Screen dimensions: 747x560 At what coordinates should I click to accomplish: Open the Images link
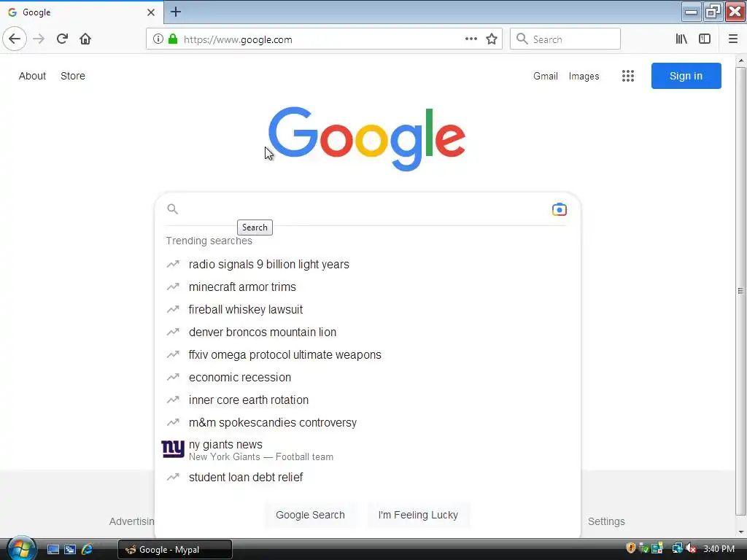584,76
